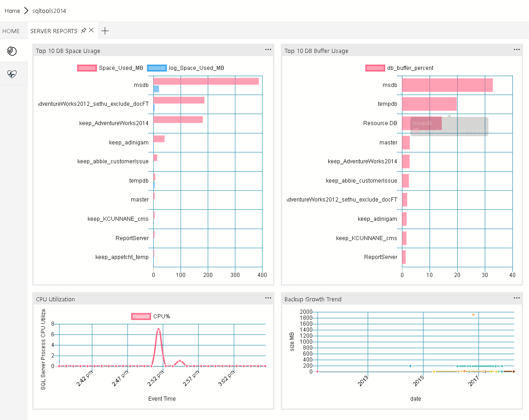
Task: Toggle the db_buffer_percent legend series
Action: (x=399, y=68)
